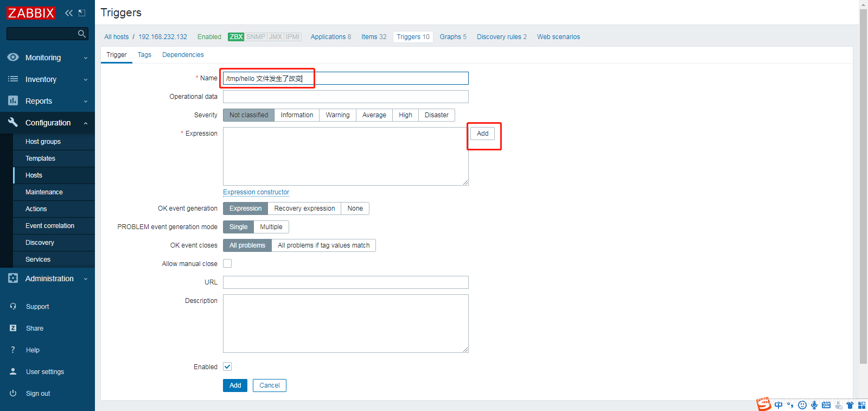Viewport: 868px width, 411px height.
Task: Toggle the Chinese/English input mode icon
Action: [x=778, y=405]
